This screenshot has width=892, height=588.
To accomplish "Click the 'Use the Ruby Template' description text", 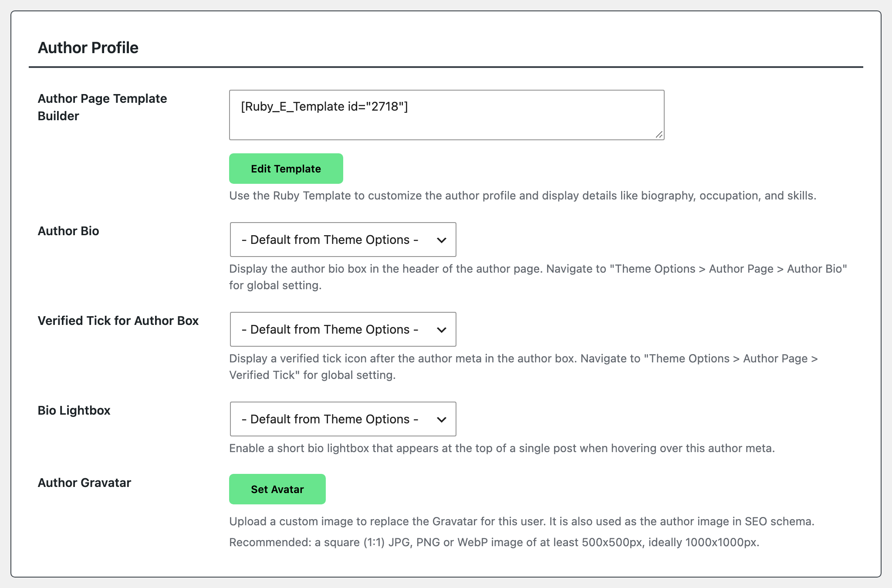I will pos(523,196).
